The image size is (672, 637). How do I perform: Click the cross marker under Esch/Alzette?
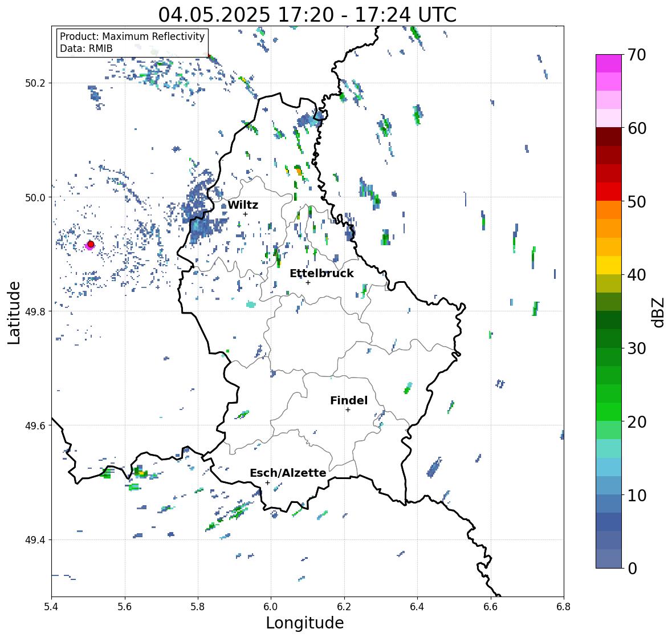(x=267, y=482)
